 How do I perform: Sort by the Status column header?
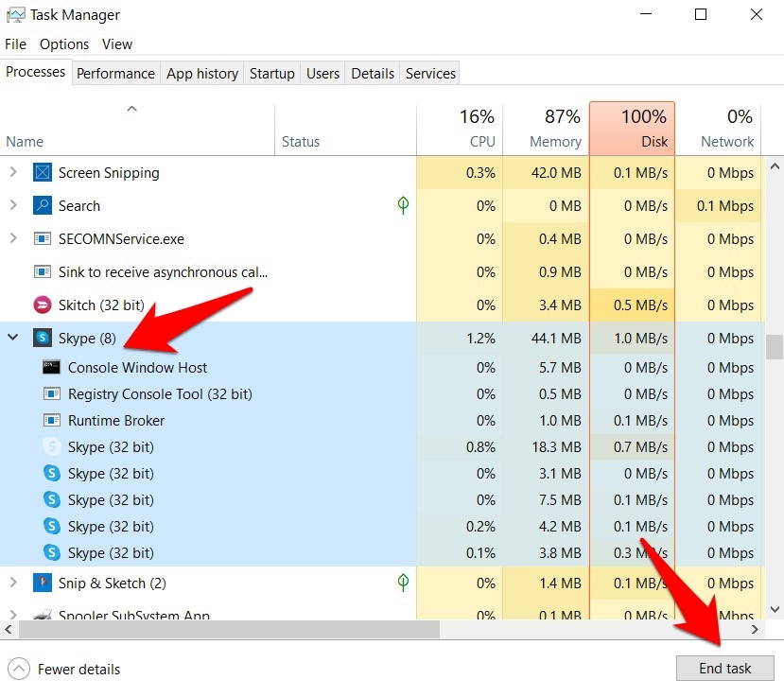(345, 129)
